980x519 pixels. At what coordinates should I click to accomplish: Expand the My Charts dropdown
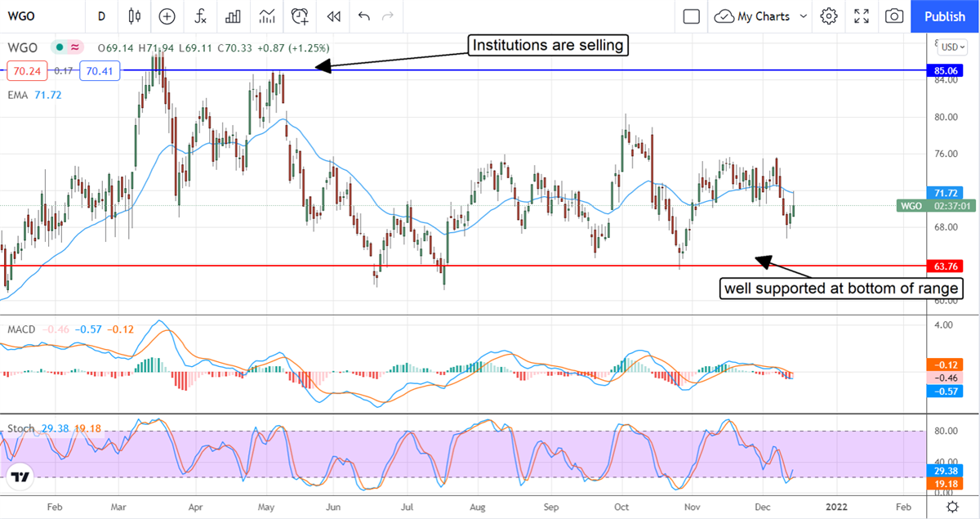[x=804, y=16]
